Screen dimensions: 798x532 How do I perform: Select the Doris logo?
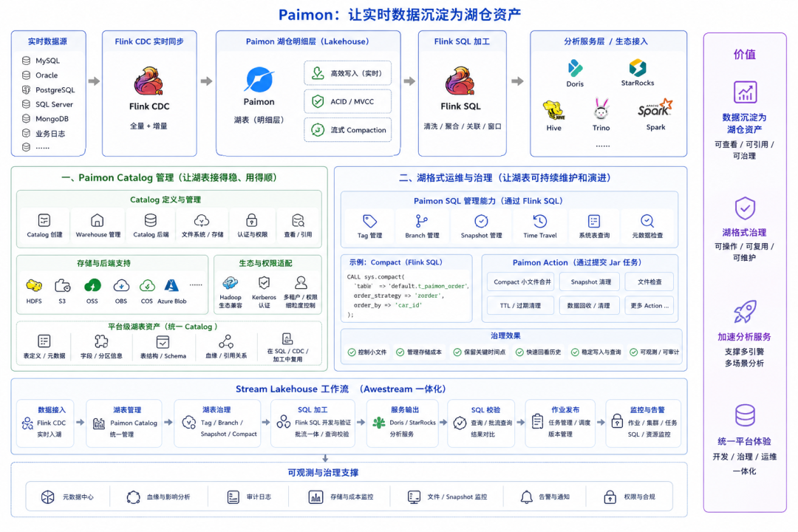[x=575, y=68]
